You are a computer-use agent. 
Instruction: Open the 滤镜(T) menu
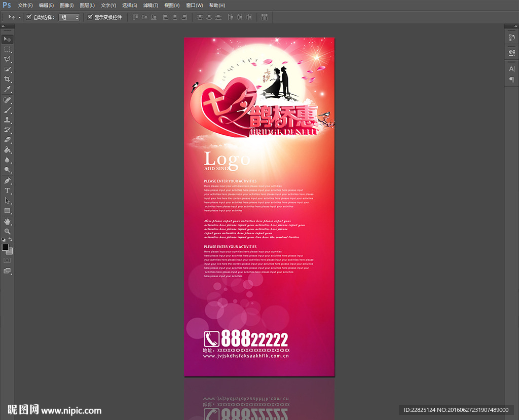tap(151, 5)
